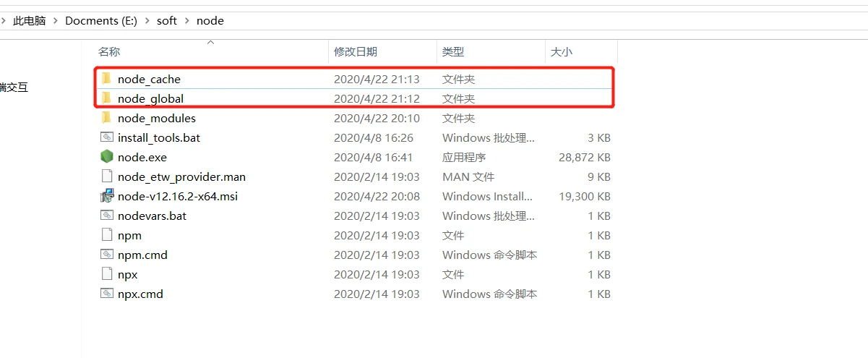The height and width of the screenshot is (358, 868).
Task: Click the nodevars.bat file icon
Action: (106, 216)
